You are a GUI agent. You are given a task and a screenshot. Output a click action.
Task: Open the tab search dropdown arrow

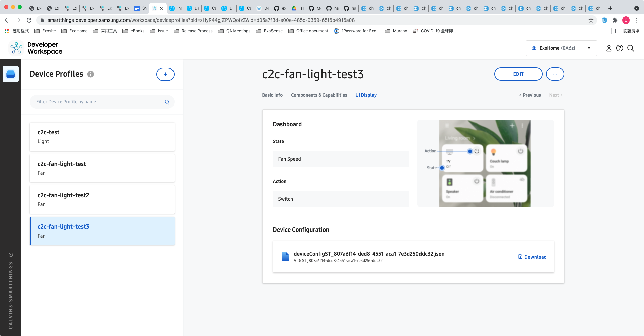pos(636,8)
